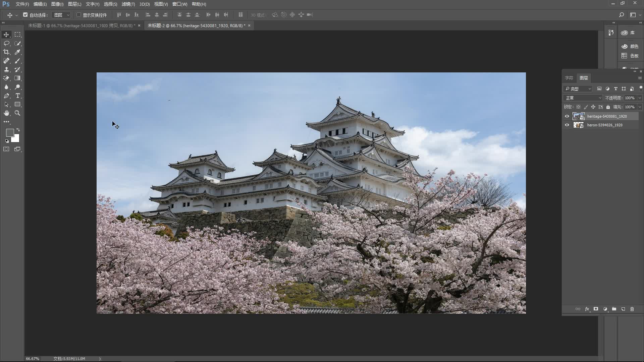This screenshot has height=362, width=644.
Task: Open Move tool preset picker arrow
Action: pyautogui.click(x=16, y=15)
